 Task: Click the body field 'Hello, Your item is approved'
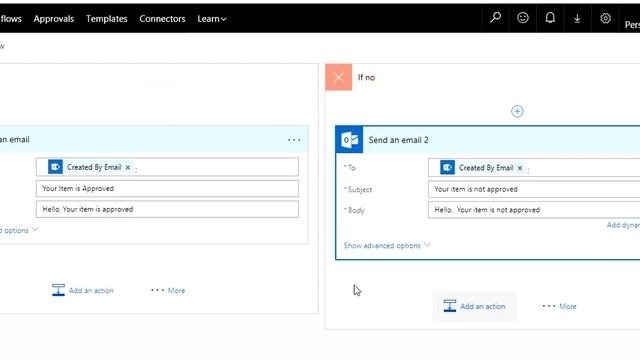click(x=167, y=209)
